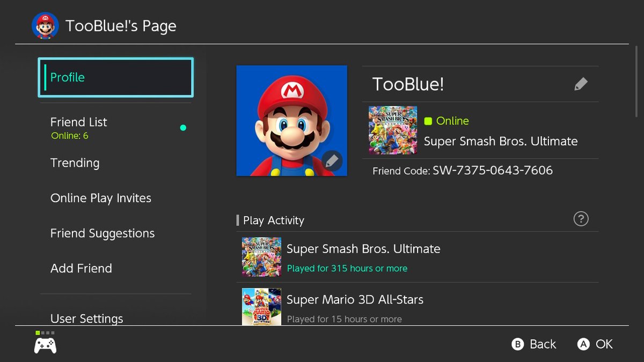Click the B button icon for Back

click(517, 344)
